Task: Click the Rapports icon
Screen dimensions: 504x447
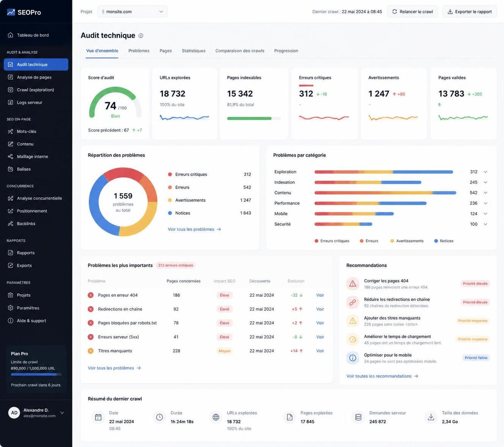Action: click(x=11, y=253)
